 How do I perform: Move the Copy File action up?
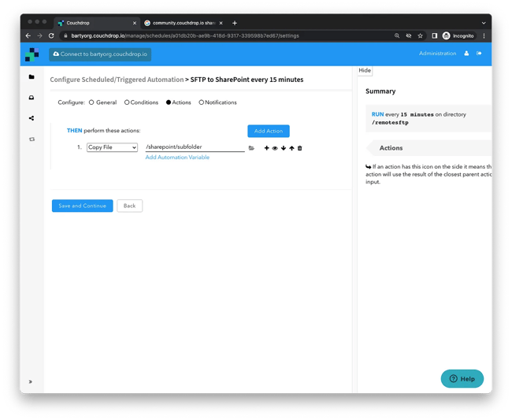click(x=291, y=148)
